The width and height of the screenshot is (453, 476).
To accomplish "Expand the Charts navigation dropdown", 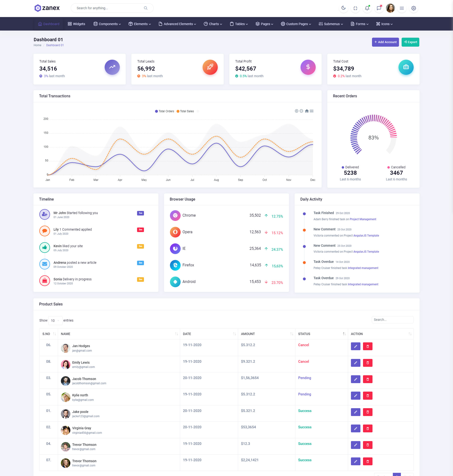I will tap(213, 24).
